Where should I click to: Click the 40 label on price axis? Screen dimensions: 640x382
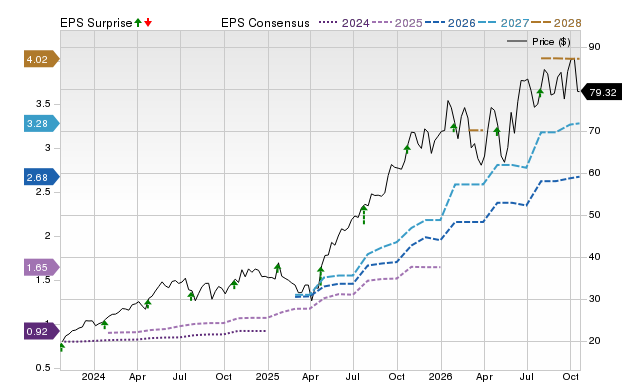click(594, 257)
